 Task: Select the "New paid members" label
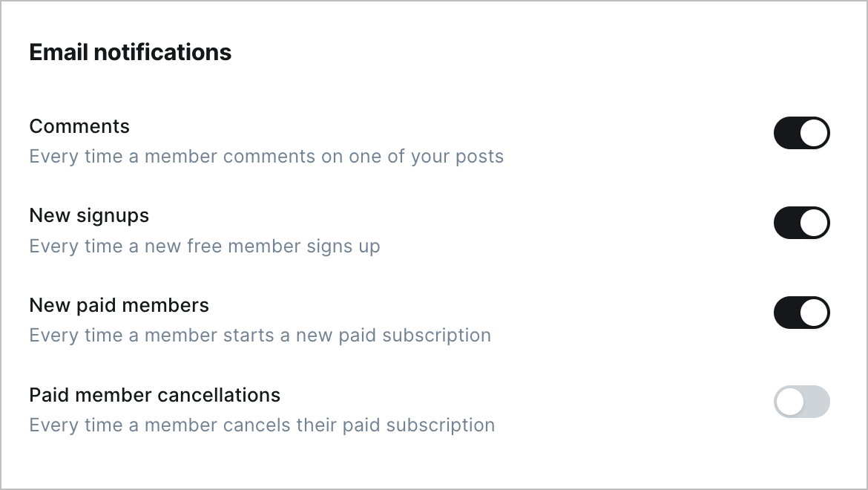click(x=119, y=306)
